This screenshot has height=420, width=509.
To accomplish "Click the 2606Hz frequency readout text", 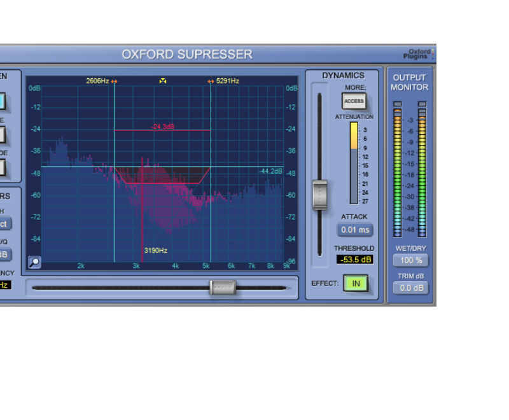I will tap(97, 81).
